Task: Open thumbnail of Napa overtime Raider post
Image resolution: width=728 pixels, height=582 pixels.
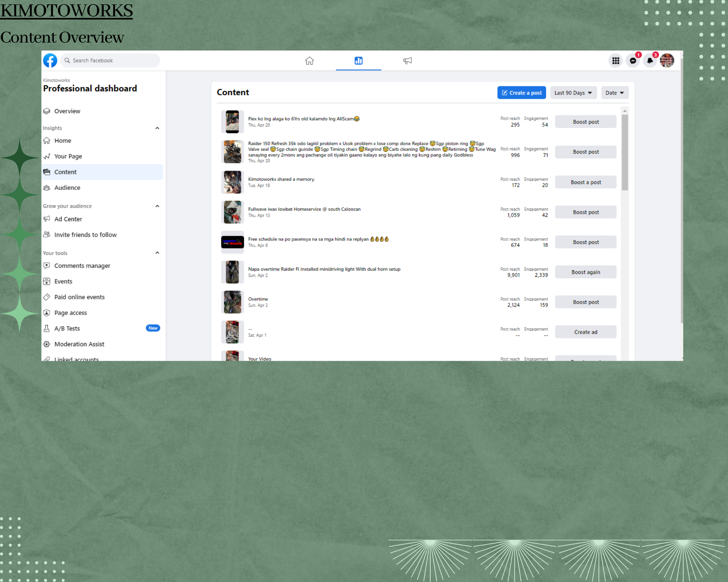Action: (x=233, y=272)
